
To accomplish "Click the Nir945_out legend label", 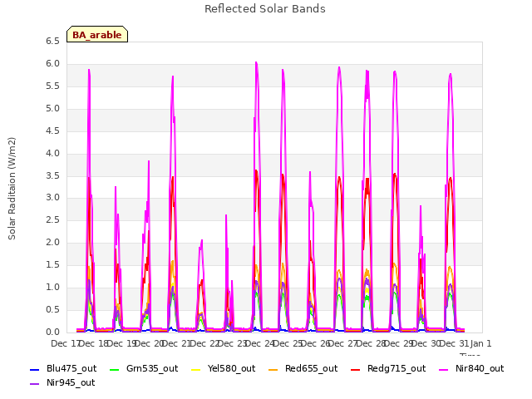I will coord(71,382).
